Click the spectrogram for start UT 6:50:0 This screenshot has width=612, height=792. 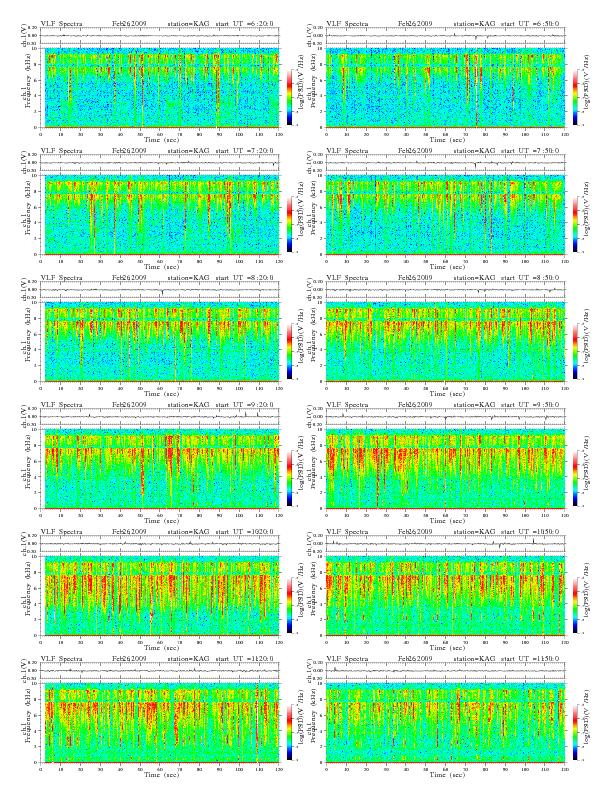point(445,87)
